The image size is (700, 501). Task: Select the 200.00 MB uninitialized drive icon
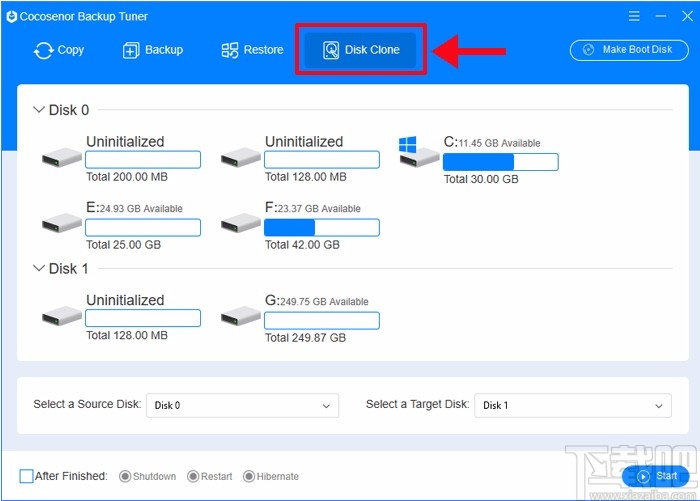point(62,157)
